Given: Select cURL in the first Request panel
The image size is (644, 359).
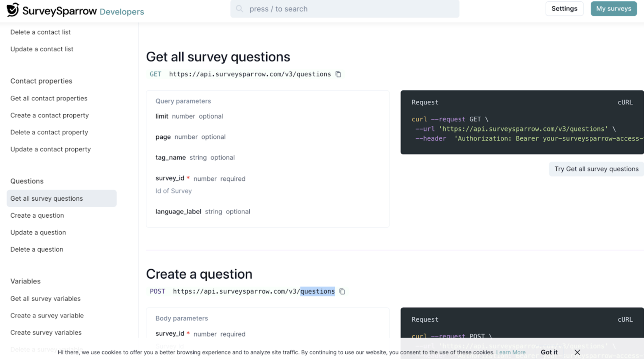Looking at the screenshot, I should click(625, 102).
